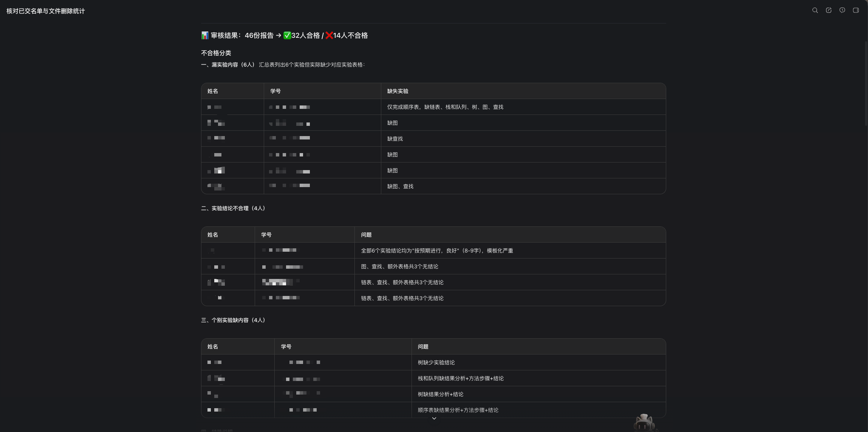Click the robot mascot avatar
The height and width of the screenshot is (432, 868).
point(645,423)
